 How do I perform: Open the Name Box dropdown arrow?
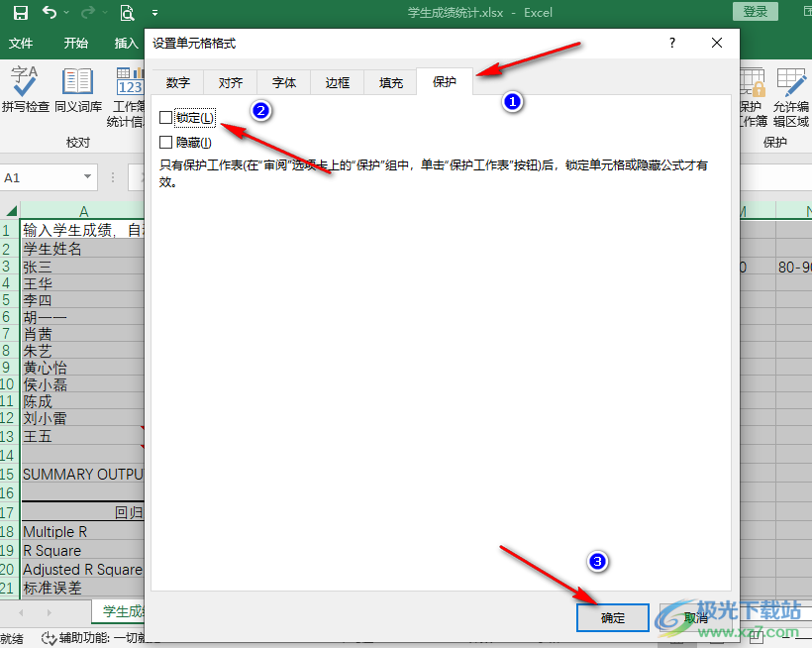88,178
